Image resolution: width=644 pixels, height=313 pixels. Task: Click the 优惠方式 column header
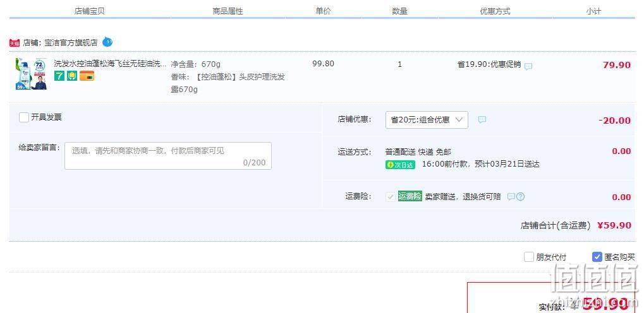(495, 11)
